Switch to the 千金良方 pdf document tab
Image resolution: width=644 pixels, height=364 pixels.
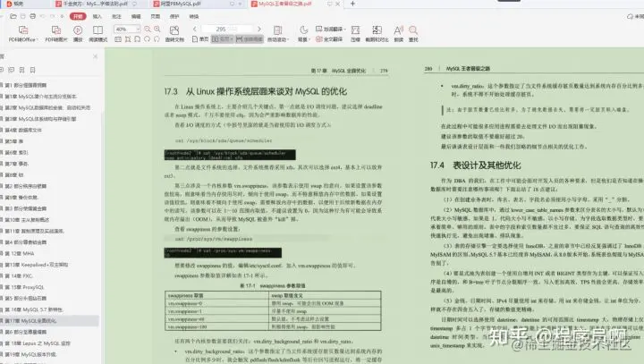coord(99,4)
